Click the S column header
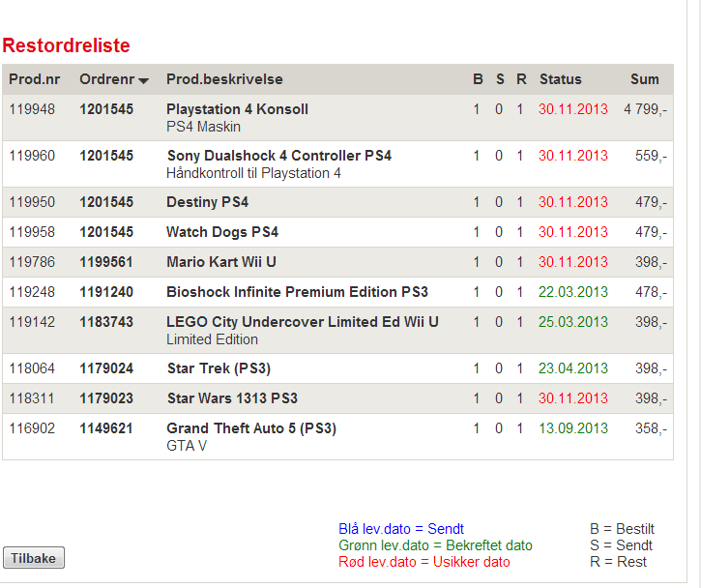The image size is (701, 588). point(500,79)
